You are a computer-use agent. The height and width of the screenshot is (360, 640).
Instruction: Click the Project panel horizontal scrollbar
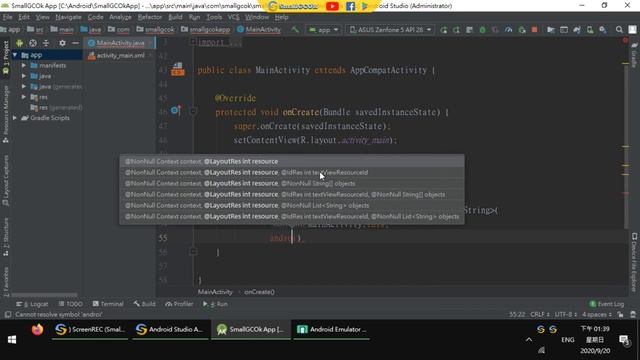point(44,295)
